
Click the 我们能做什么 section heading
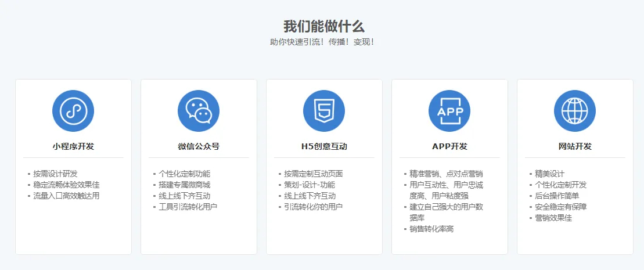324,26
